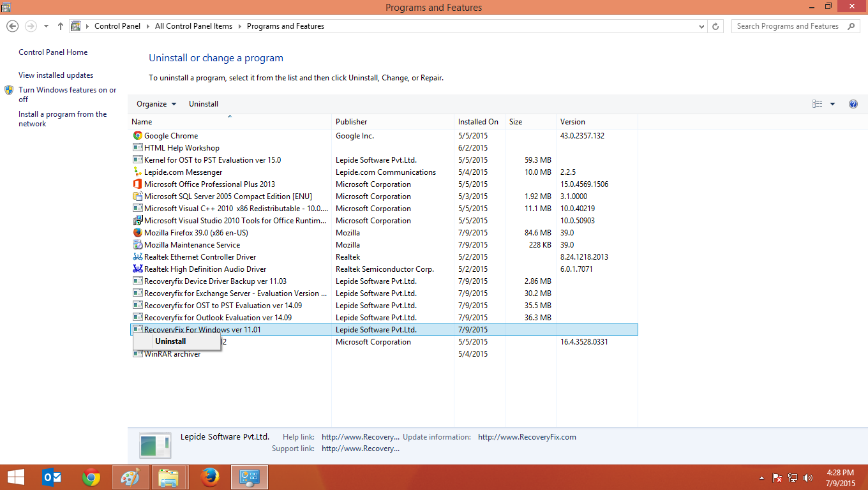Choose Uninstall from the context menu
This screenshot has height=490, width=868.
[x=177, y=341]
